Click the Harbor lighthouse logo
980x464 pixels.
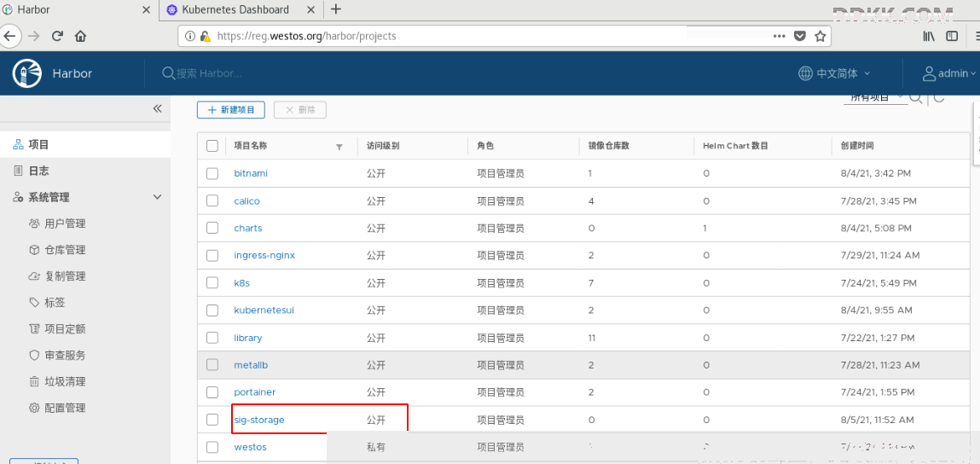(x=26, y=73)
